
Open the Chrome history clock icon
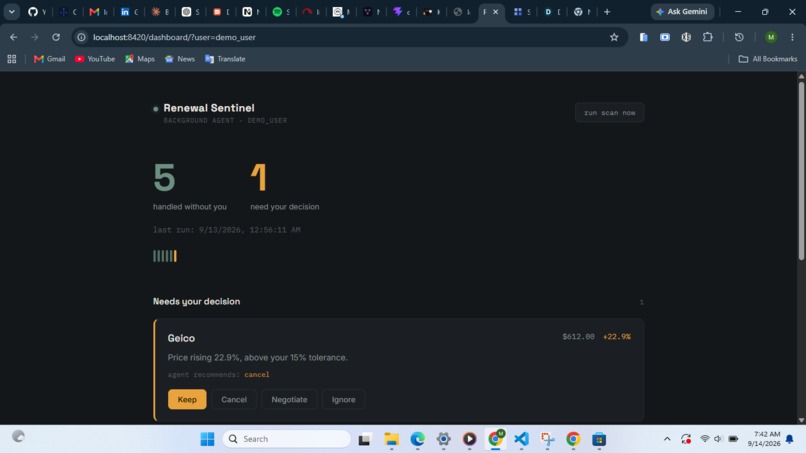tap(739, 37)
